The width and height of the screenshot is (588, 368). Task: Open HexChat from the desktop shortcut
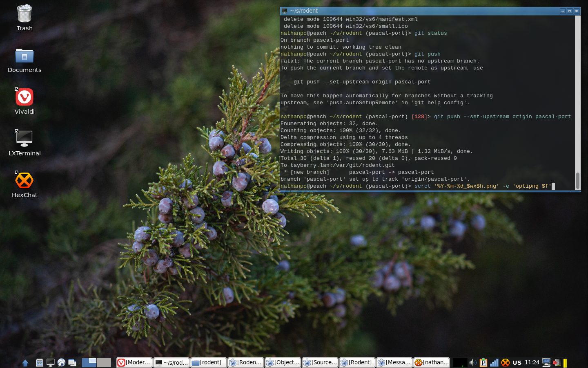[24, 181]
